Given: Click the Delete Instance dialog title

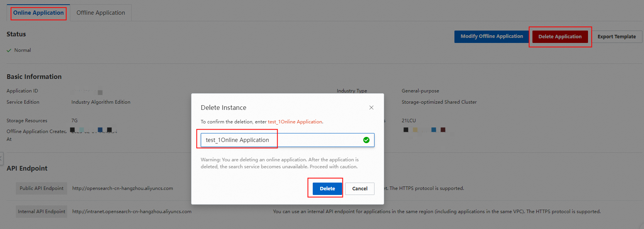Looking at the screenshot, I should [x=224, y=108].
